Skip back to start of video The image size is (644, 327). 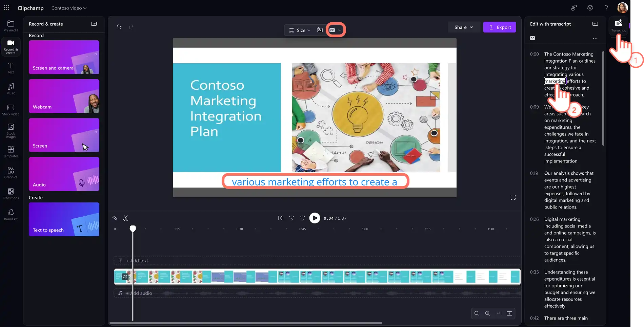[x=281, y=218]
